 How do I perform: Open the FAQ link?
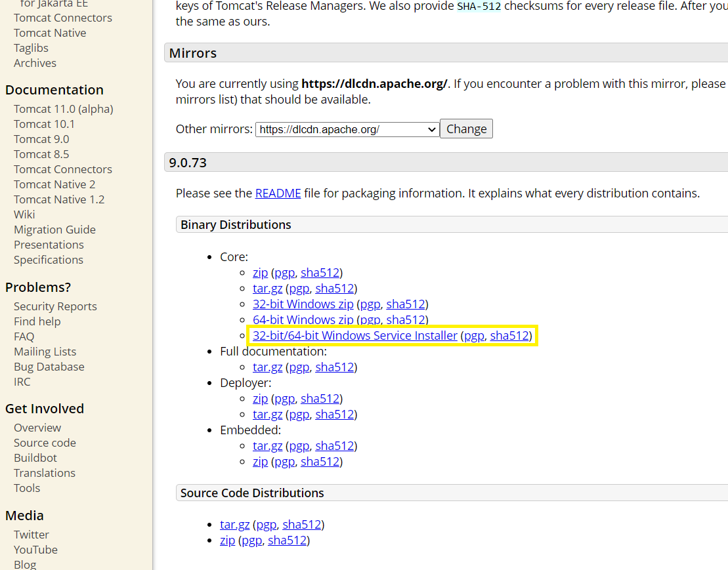click(24, 336)
